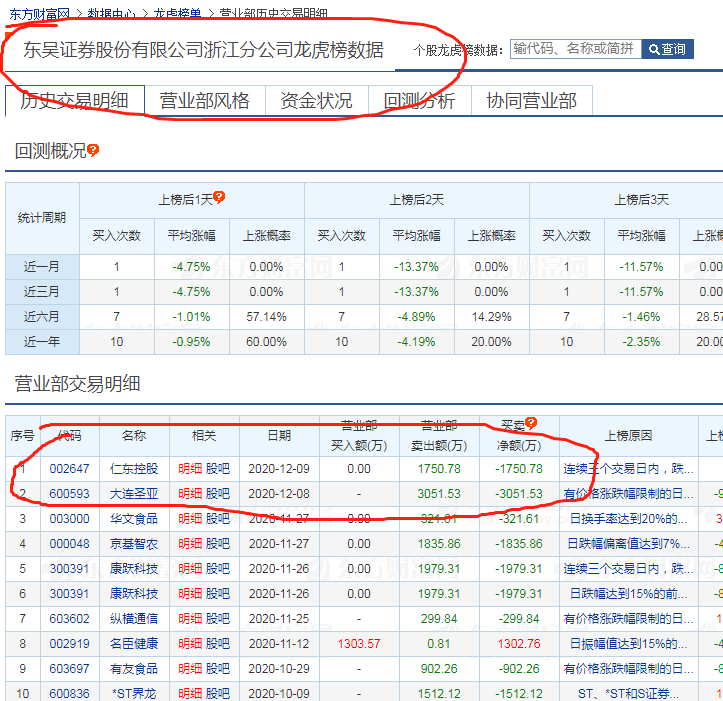723x701 pixels.
Task: Open stock code 000048 link
Action: 69,544
